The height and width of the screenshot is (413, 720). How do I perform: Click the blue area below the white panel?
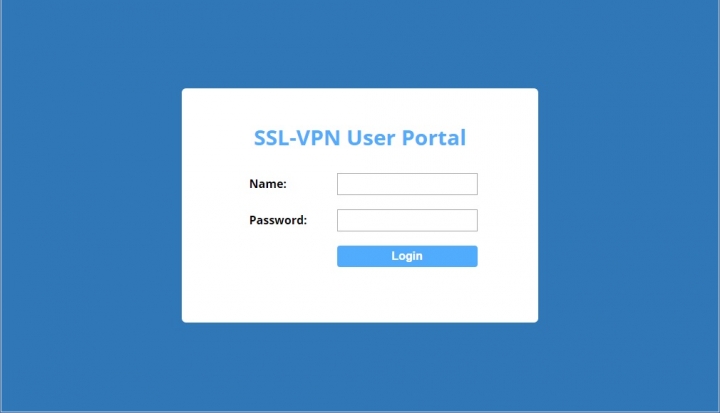point(360,368)
